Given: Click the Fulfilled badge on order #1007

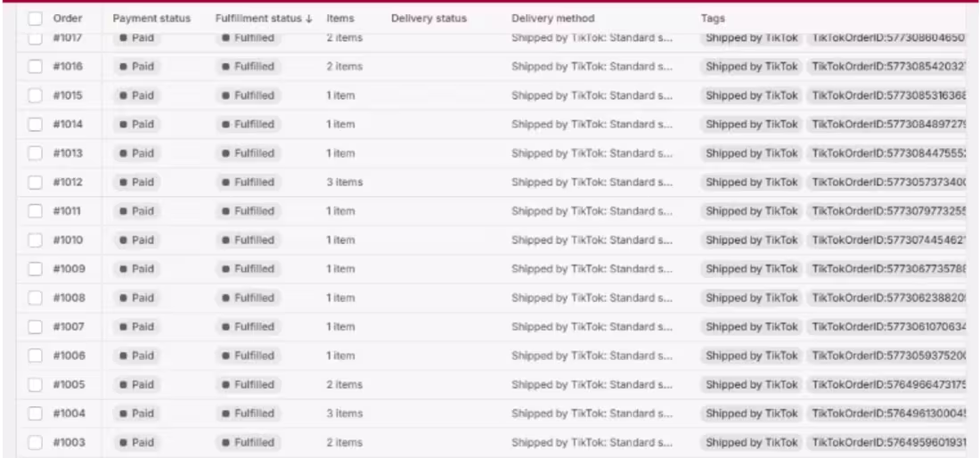Looking at the screenshot, I should pos(249,327).
